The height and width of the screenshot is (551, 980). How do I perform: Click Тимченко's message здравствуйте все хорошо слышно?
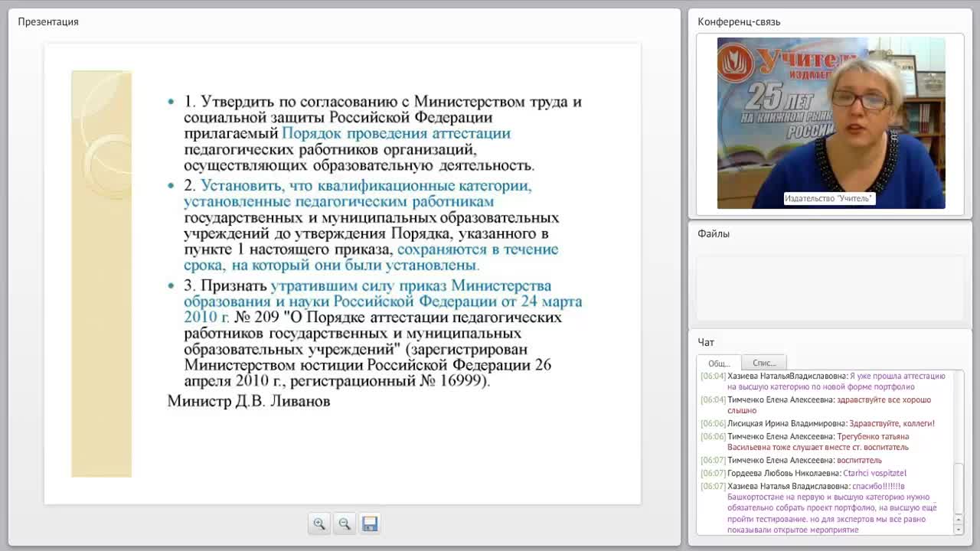pyautogui.click(x=818, y=405)
